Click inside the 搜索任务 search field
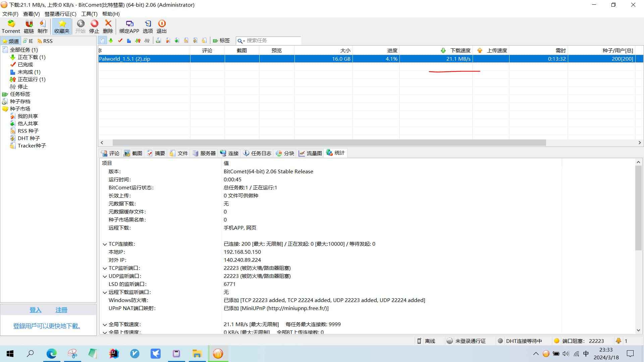The image size is (644, 362). coord(268,41)
